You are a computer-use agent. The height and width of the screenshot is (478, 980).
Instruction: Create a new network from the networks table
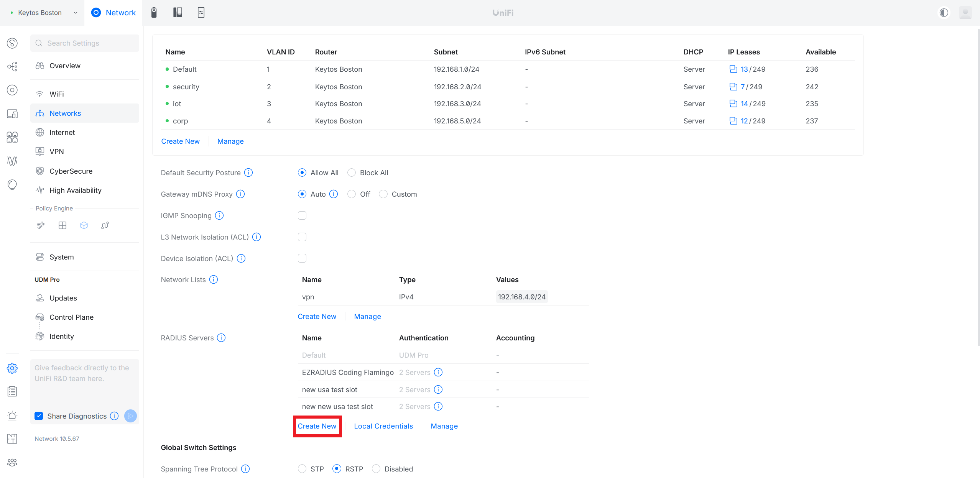pos(180,141)
